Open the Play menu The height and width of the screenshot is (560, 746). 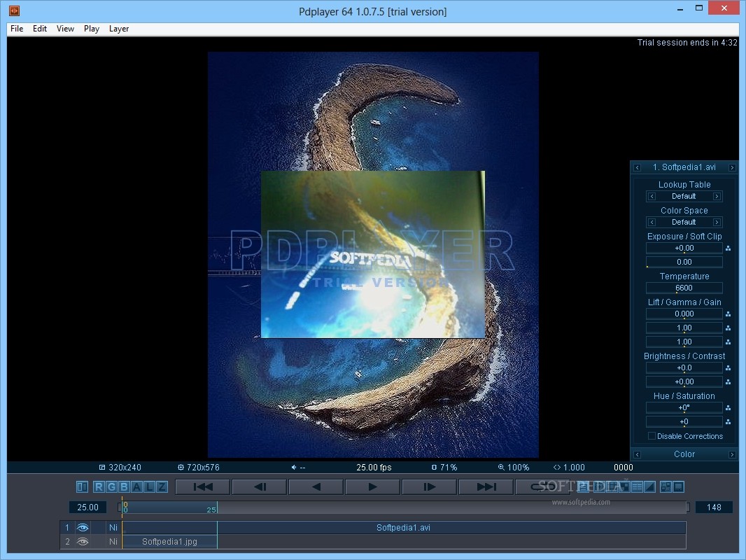click(x=92, y=29)
